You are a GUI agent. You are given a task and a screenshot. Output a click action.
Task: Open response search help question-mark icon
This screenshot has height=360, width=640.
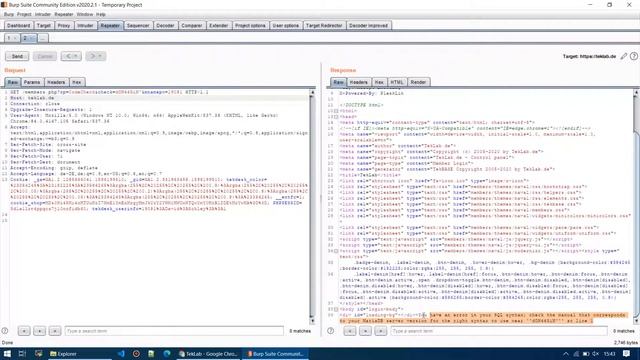[x=331, y=331]
